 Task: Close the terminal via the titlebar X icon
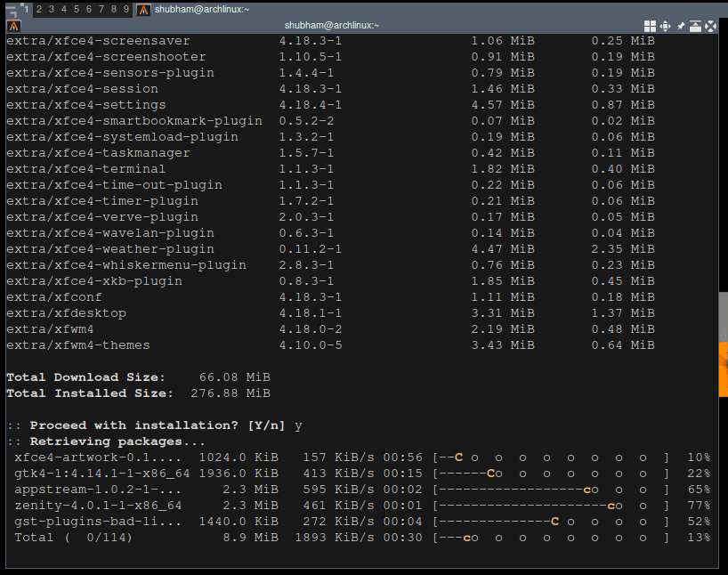pyautogui.click(x=710, y=26)
